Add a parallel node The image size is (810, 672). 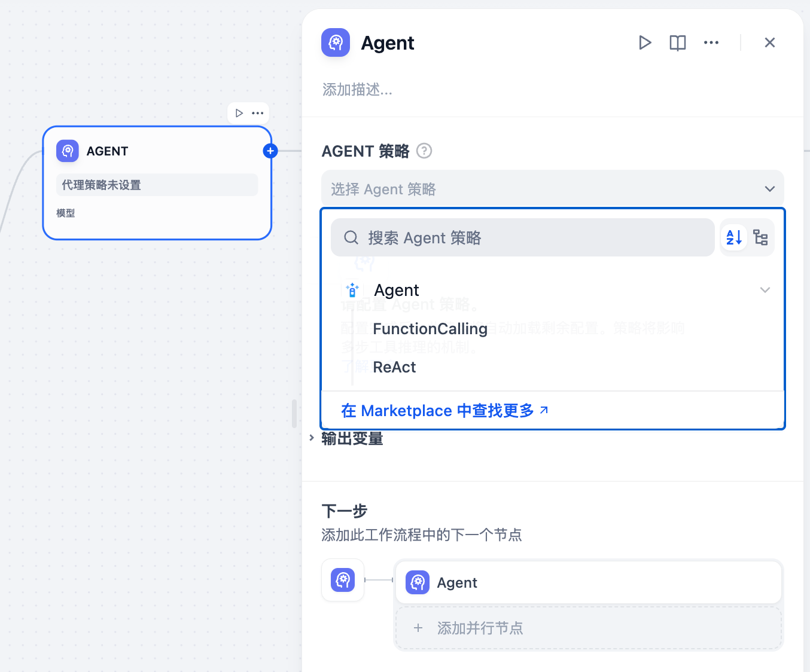coord(589,628)
